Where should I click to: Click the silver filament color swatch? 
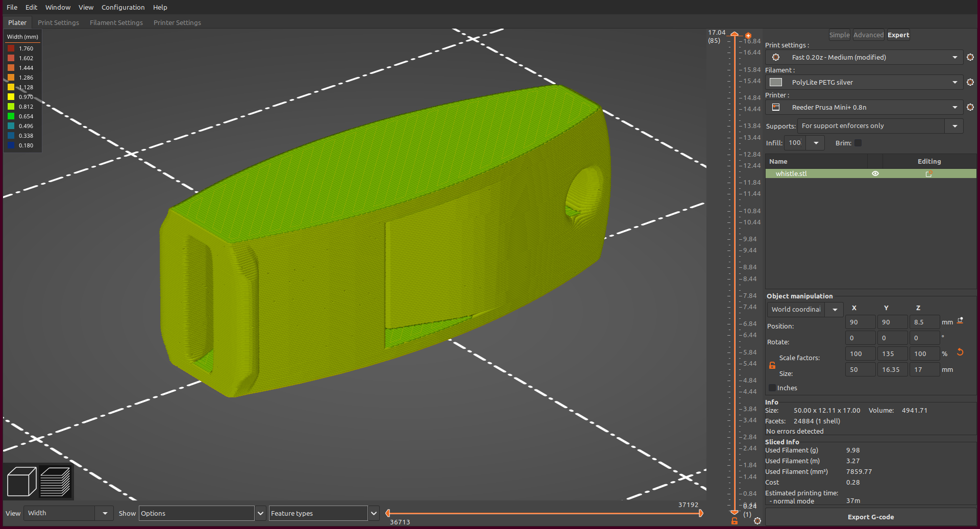776,82
